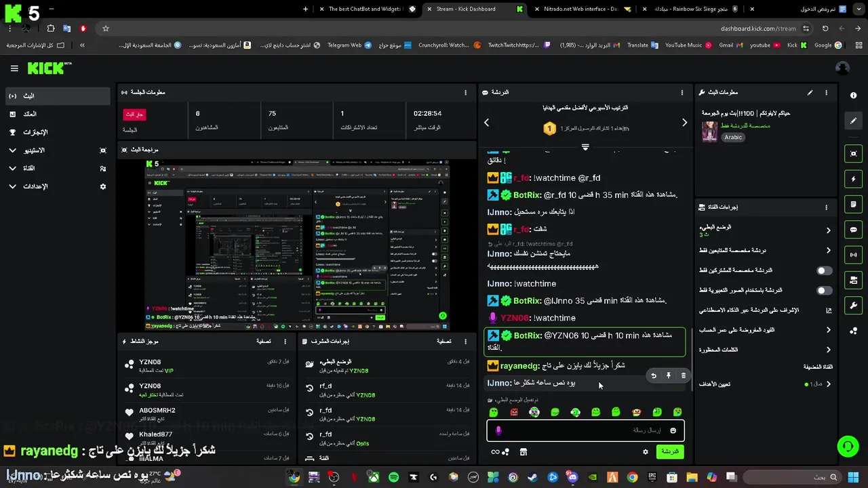Toggle activity feed lightning icon in right sidebar
The image size is (868, 488).
(x=854, y=179)
